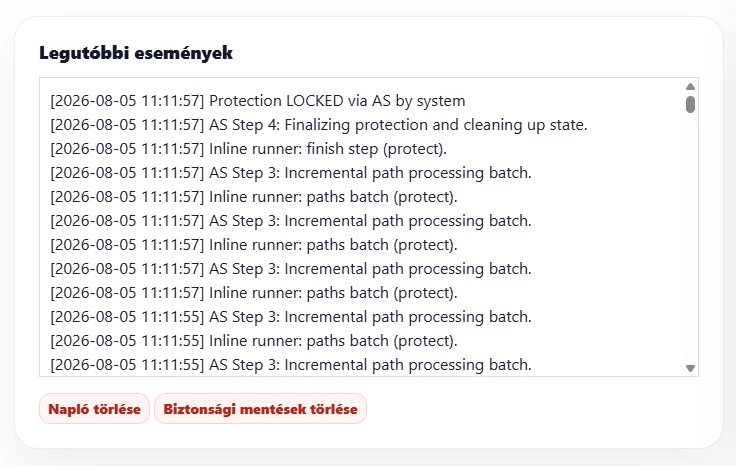Click first AS Step 3 Incremental path entry
736x466 pixels.
pos(291,173)
